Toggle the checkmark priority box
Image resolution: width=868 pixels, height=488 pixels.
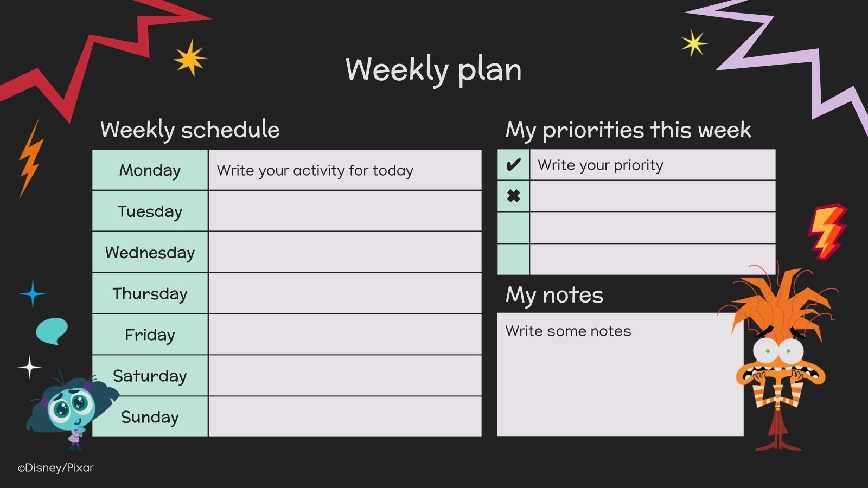513,165
